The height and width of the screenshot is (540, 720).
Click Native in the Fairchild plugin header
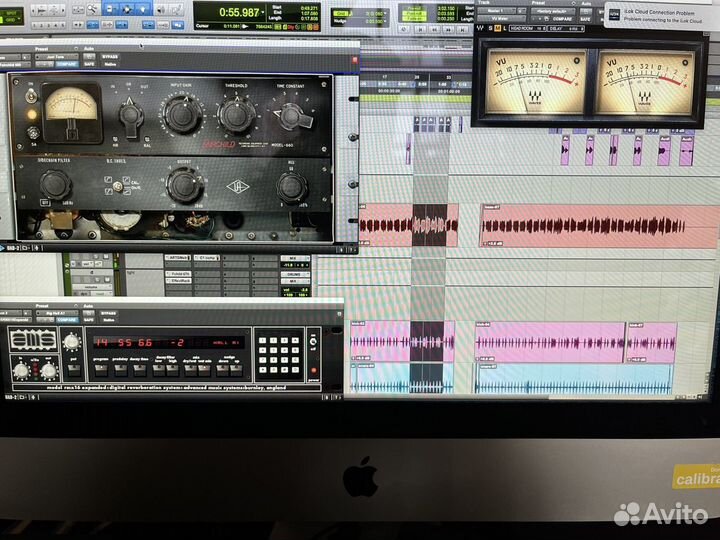[110, 64]
